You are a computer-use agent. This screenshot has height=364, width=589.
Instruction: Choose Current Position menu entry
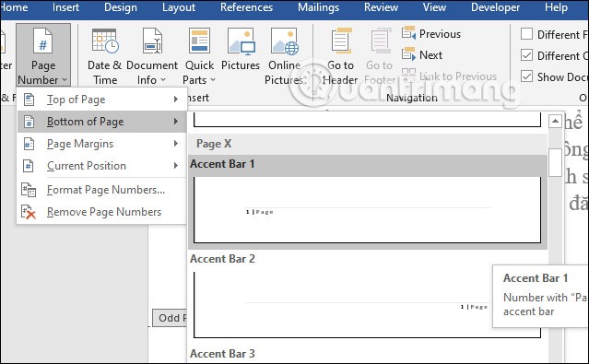click(101, 166)
